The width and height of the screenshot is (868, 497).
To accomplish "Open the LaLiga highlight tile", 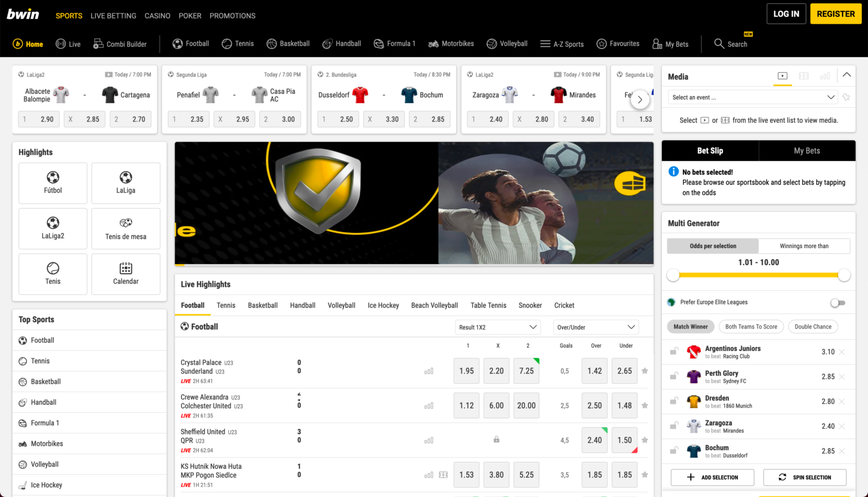I will click(125, 183).
